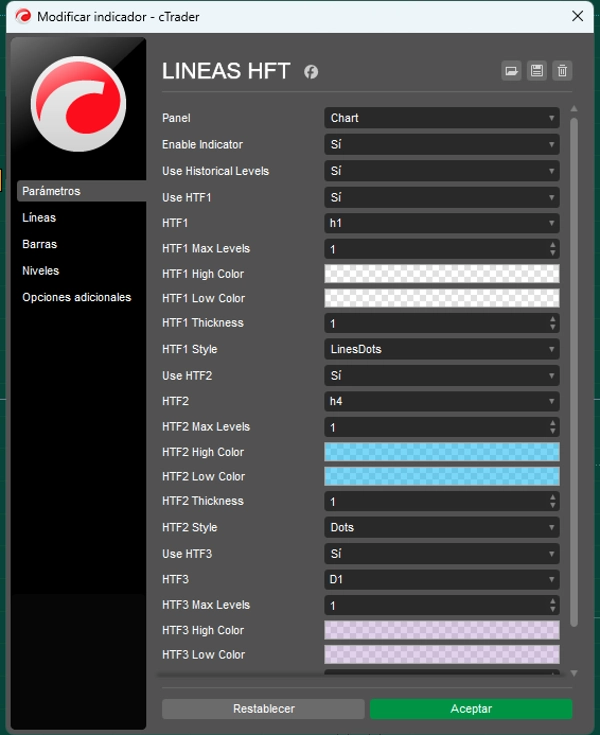Open the HTF2 timeframe dropdown showing h4
This screenshot has width=600, height=735.
click(442, 401)
